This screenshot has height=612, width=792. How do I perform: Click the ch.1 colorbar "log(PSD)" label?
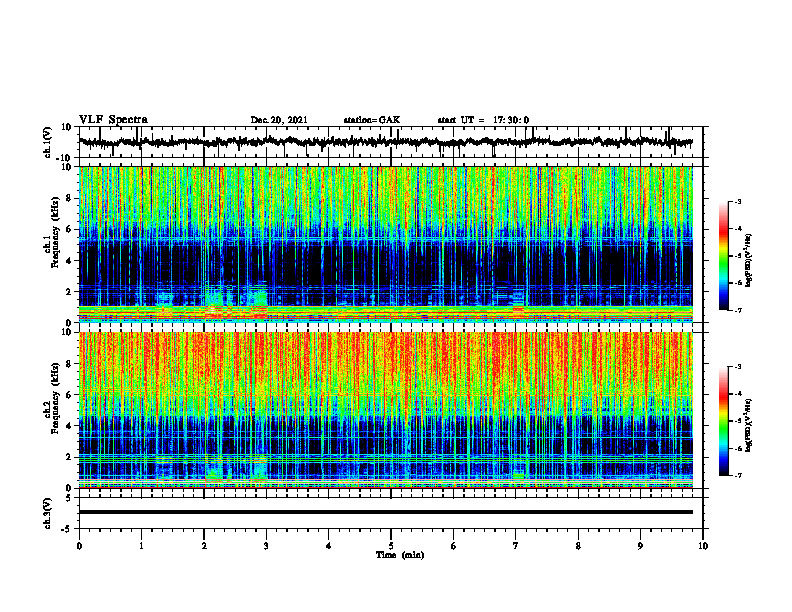(x=749, y=261)
